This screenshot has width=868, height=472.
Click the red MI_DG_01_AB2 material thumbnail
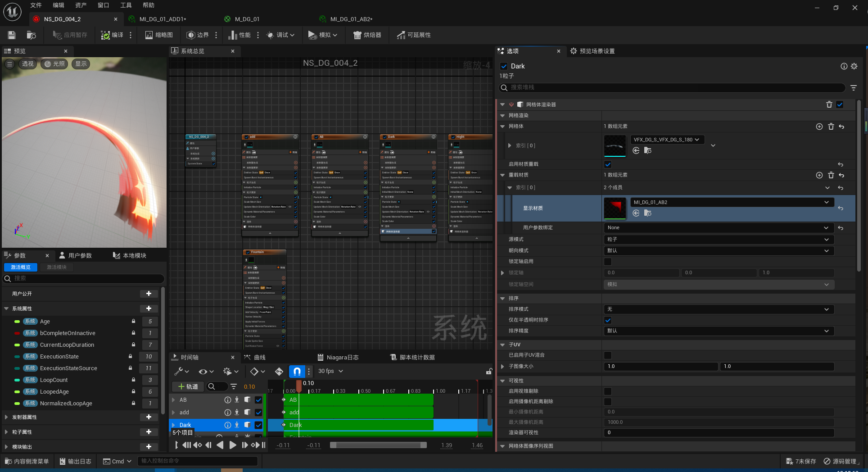(x=615, y=208)
